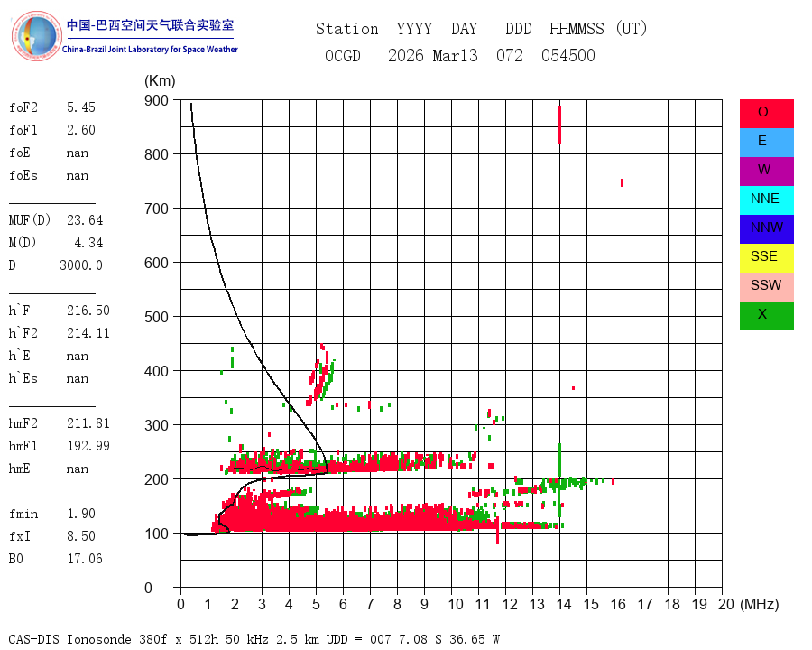The image size is (812, 650).
Task: Click the MUF(D) value 23.64
Action: pos(85,220)
